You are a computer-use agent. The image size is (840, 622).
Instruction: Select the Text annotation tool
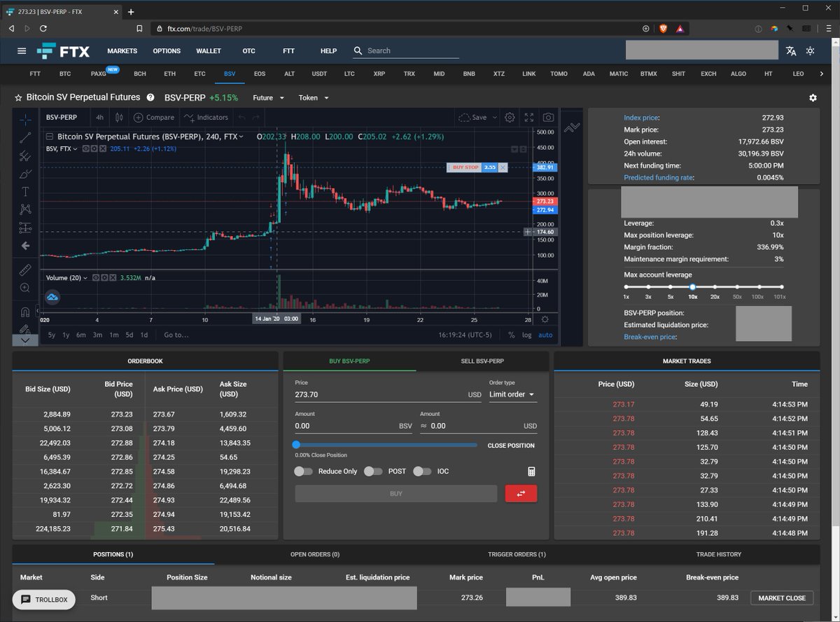25,191
